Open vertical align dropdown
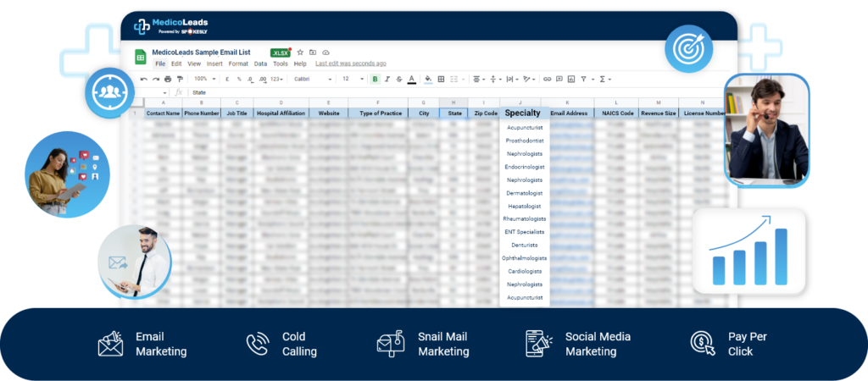This screenshot has height=381, width=868. click(x=495, y=79)
